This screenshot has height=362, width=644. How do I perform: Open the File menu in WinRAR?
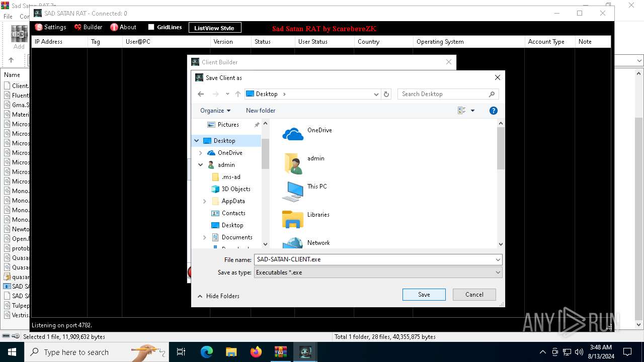click(x=8, y=17)
